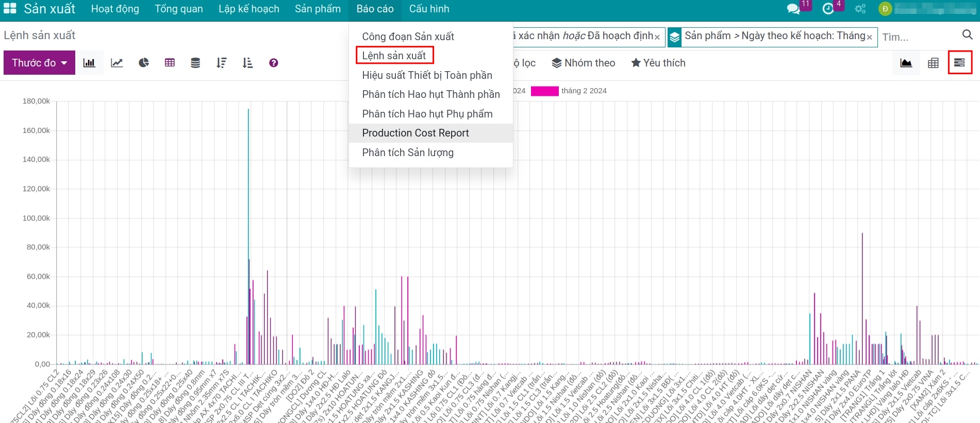The image size is (980, 423).
Task: Open the Hoạt động menu
Action: [115, 9]
